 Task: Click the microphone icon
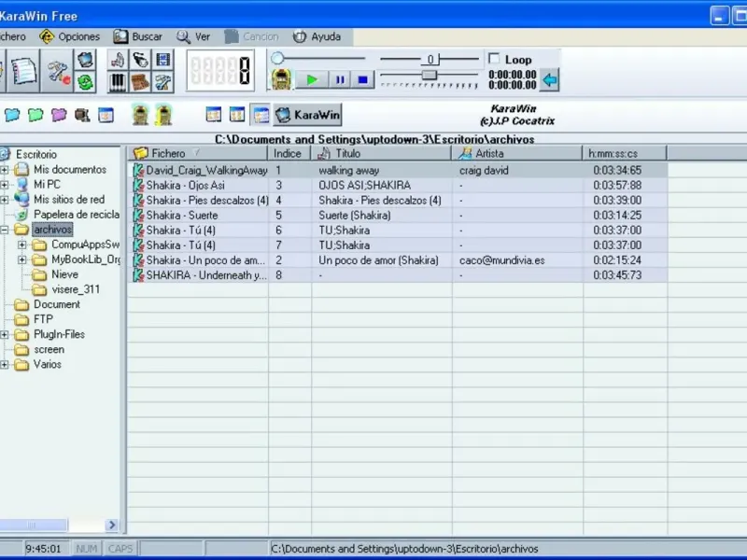click(x=140, y=60)
